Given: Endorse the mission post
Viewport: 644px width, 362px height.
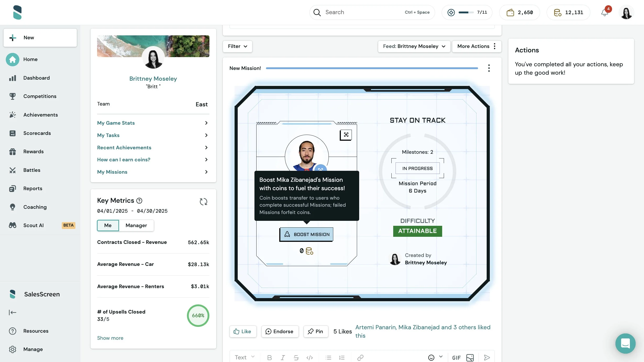Looking at the screenshot, I should point(280,332).
